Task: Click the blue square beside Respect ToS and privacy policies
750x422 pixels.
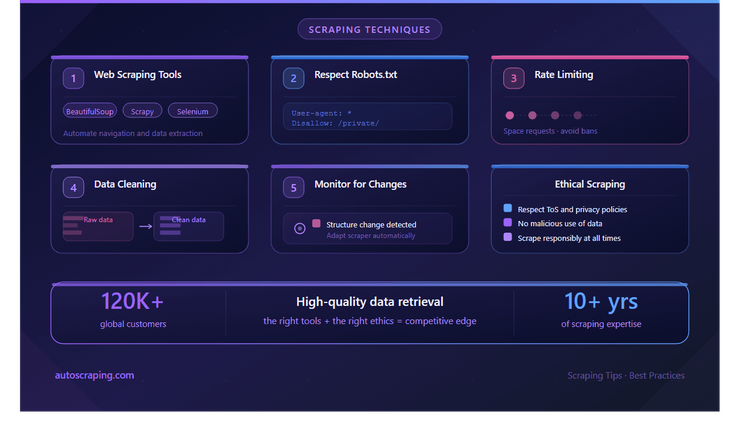Action: coord(507,208)
